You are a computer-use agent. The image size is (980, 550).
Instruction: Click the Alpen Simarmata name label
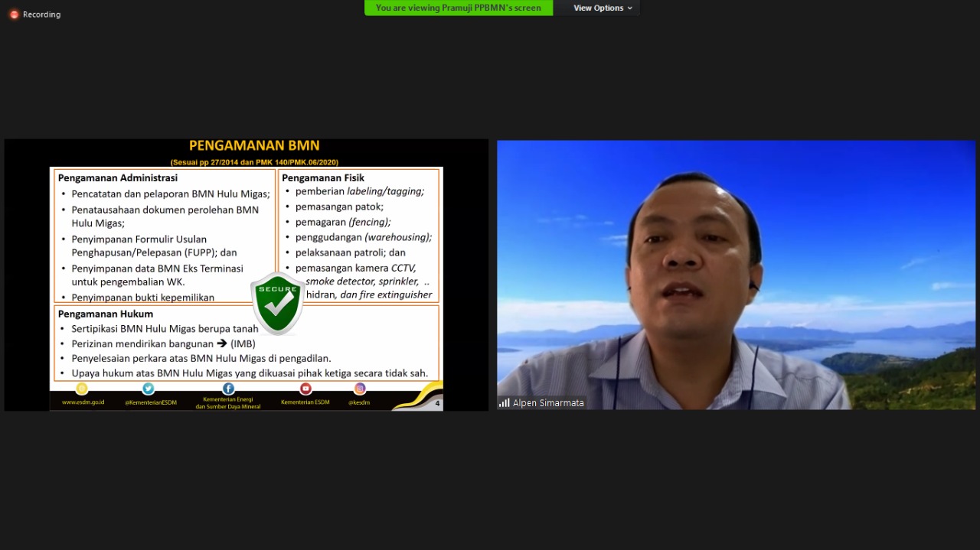(x=548, y=402)
